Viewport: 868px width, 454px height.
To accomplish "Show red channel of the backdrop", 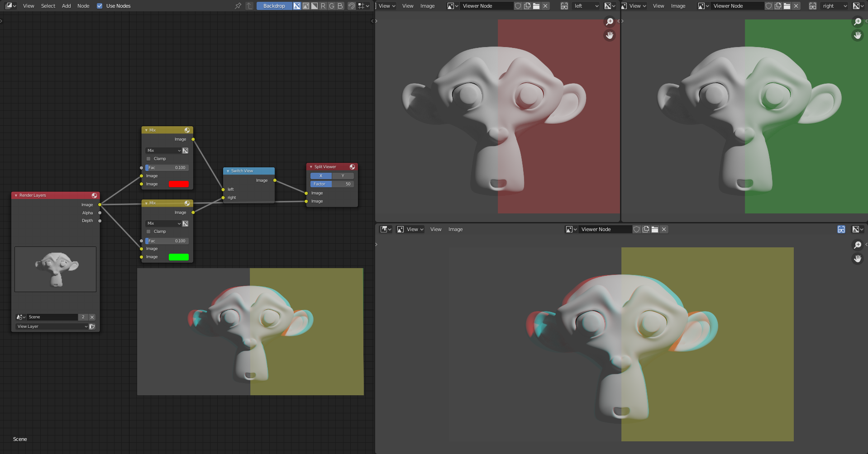I will (322, 6).
